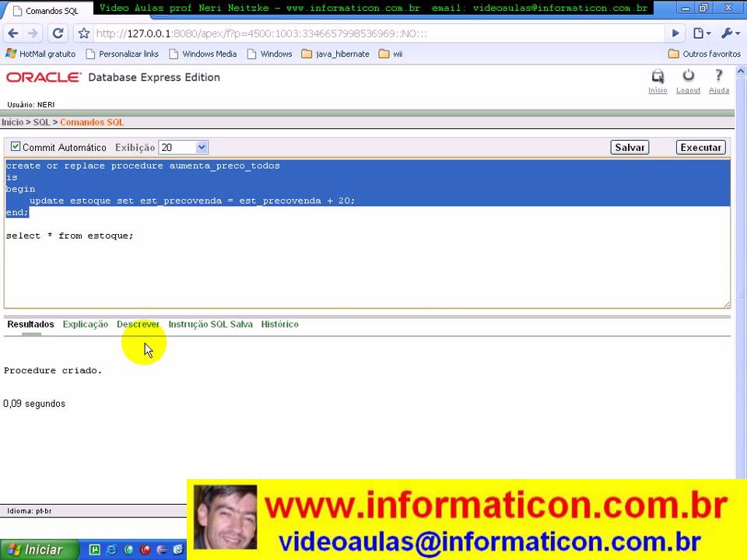
Task: Click the Executar button
Action: 701,148
